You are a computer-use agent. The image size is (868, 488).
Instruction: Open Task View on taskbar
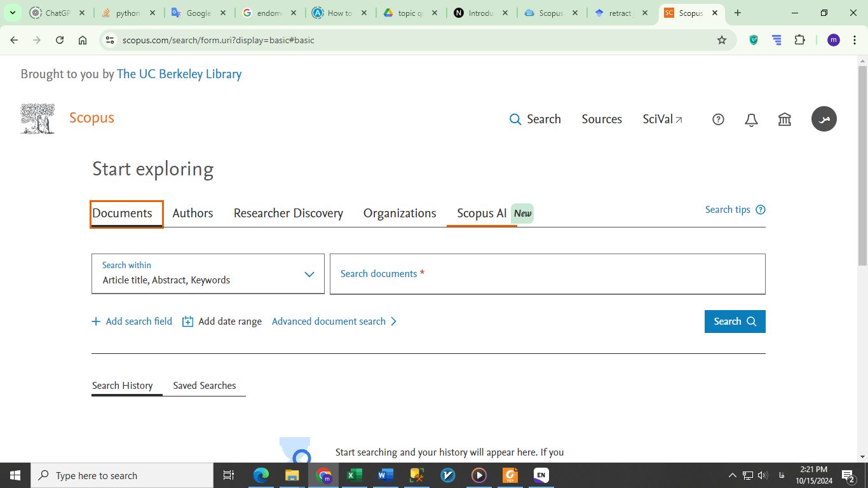[x=229, y=475]
